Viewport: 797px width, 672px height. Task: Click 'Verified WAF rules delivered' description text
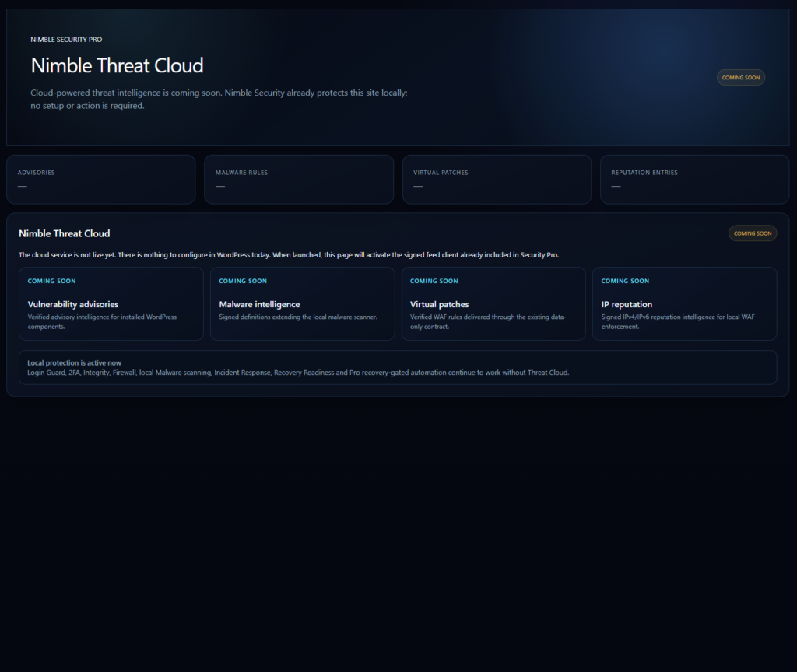click(x=487, y=321)
